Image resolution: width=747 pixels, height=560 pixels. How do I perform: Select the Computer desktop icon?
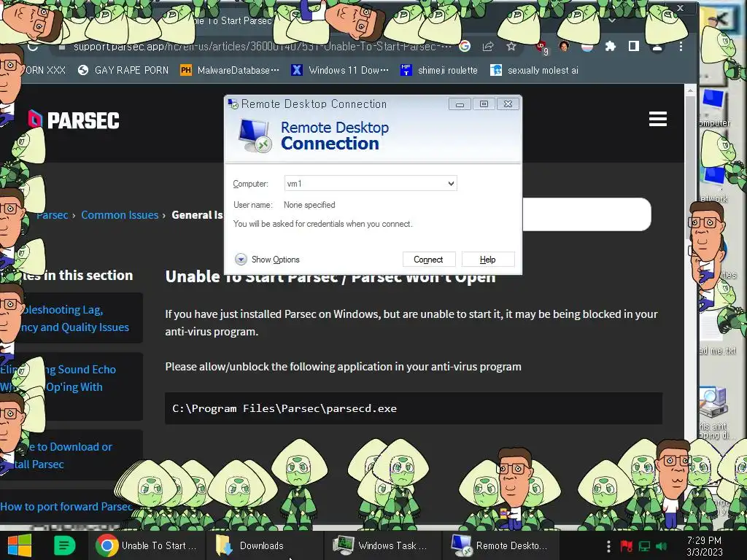713,108
